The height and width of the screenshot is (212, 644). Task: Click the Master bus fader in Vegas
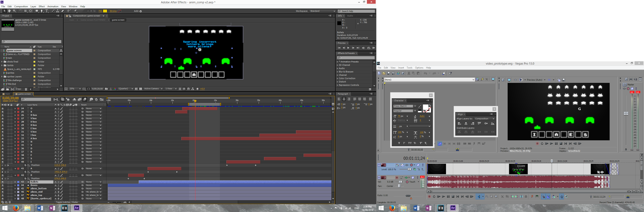[626, 114]
